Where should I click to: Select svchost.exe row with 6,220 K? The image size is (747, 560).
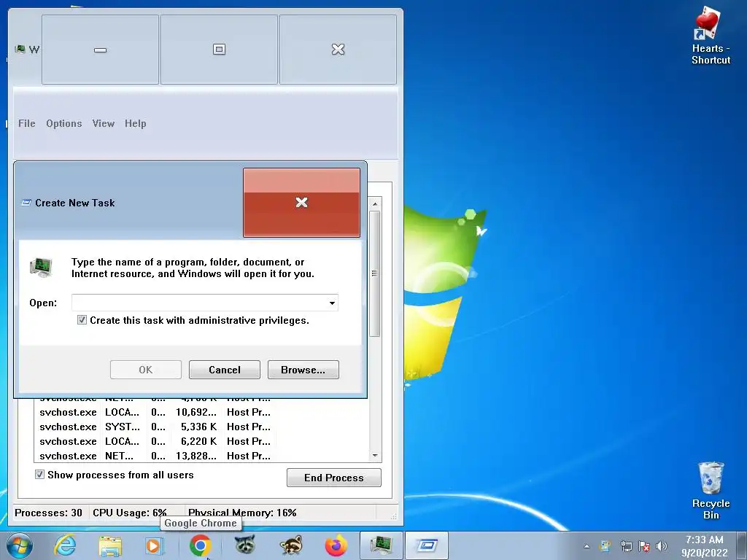155,441
